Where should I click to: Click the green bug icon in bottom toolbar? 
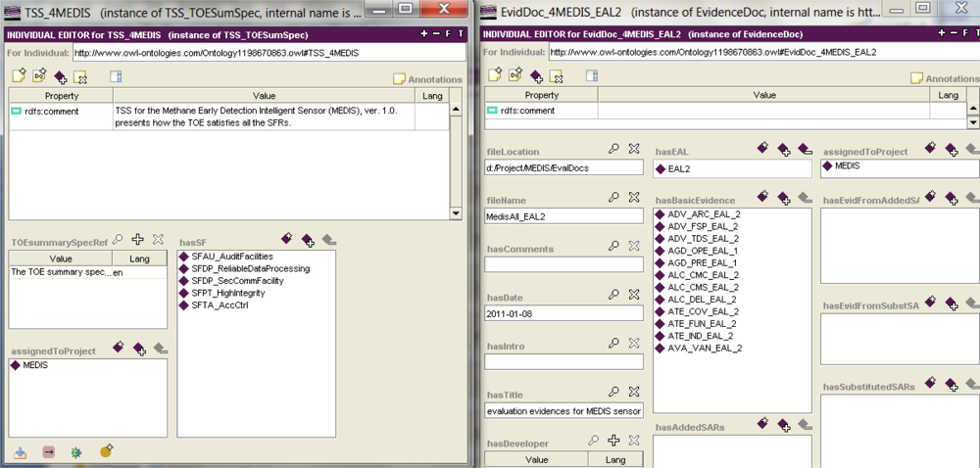[76, 452]
